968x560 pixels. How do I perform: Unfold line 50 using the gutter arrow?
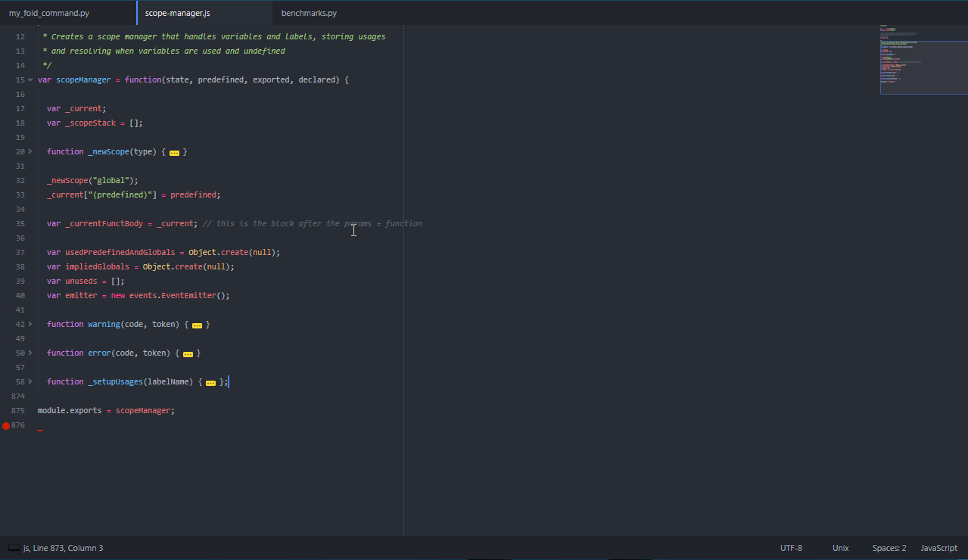30,353
